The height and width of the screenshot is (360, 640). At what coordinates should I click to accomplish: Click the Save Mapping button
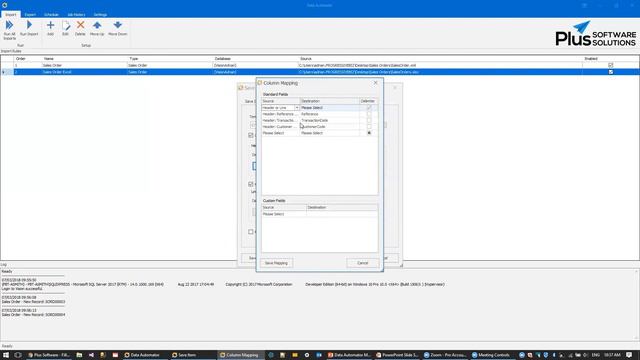tap(276, 263)
